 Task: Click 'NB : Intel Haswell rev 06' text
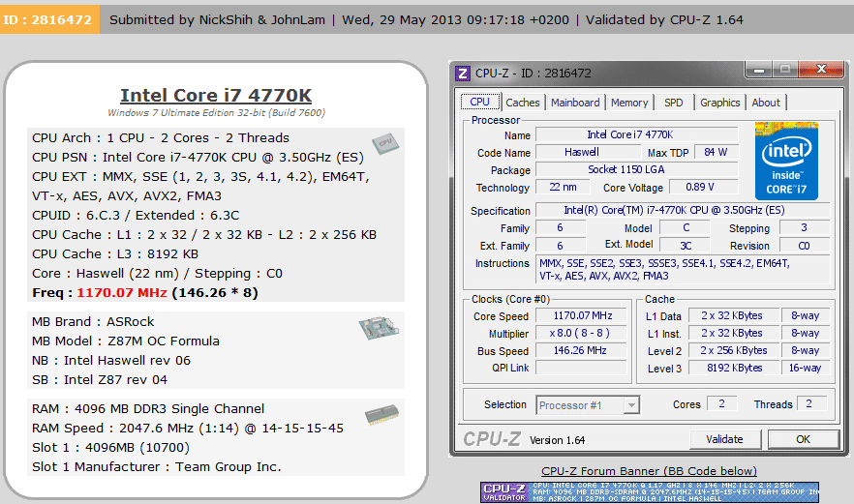(111, 360)
